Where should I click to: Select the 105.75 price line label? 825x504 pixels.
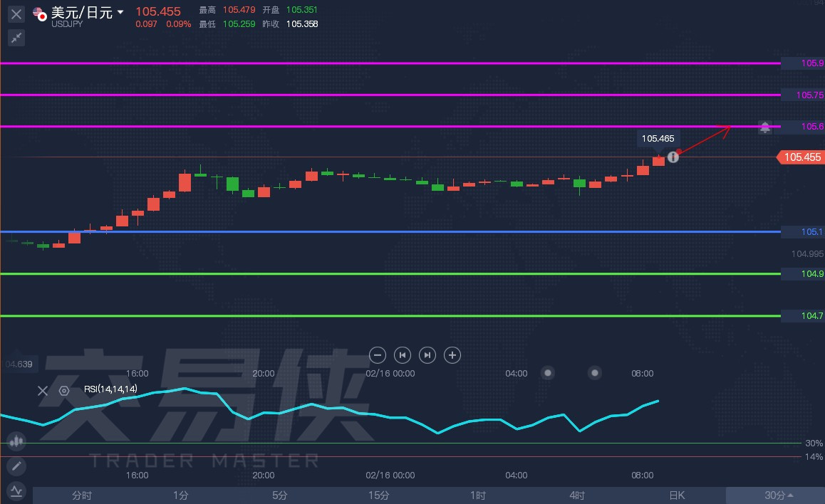[x=803, y=95]
